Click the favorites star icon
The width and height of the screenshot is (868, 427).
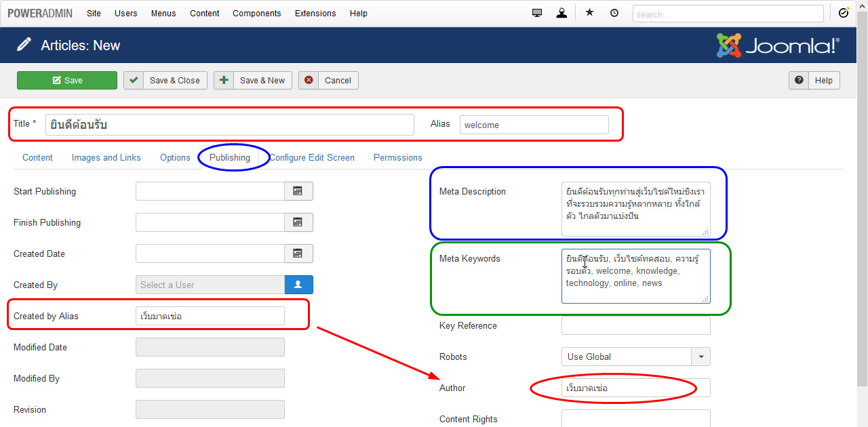click(589, 12)
